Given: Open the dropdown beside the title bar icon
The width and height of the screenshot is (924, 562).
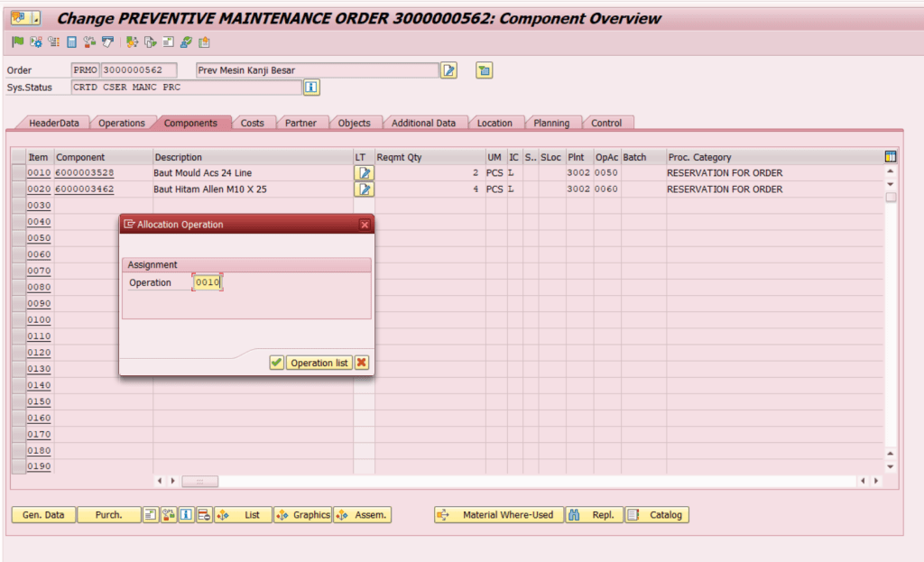Looking at the screenshot, I should 35,18.
